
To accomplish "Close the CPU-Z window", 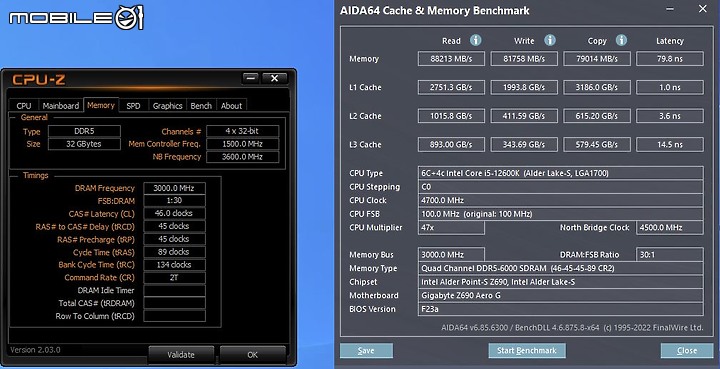I will tap(275, 78).
